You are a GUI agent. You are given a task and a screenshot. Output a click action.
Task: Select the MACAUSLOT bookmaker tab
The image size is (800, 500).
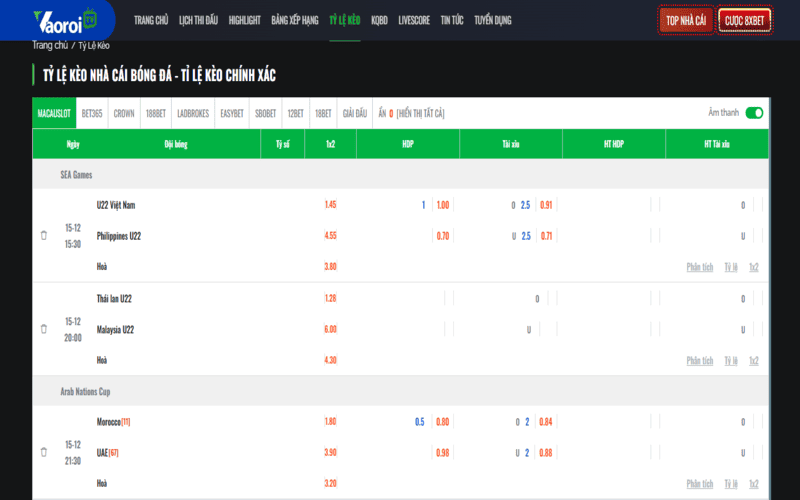click(x=54, y=114)
